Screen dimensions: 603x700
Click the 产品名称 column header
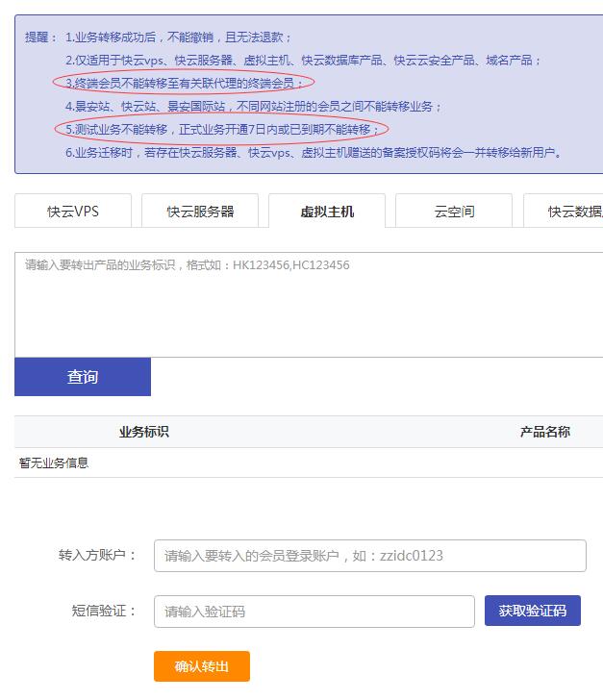pos(544,433)
